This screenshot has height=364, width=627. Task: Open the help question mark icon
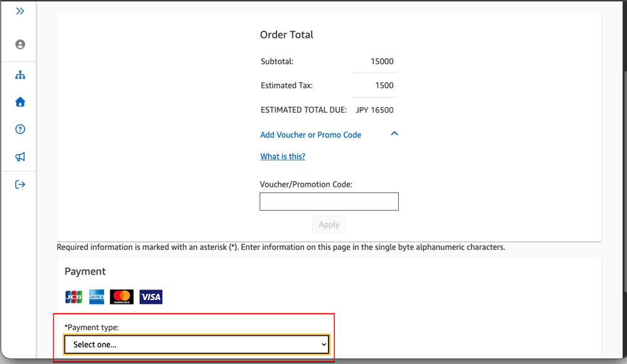pos(20,129)
